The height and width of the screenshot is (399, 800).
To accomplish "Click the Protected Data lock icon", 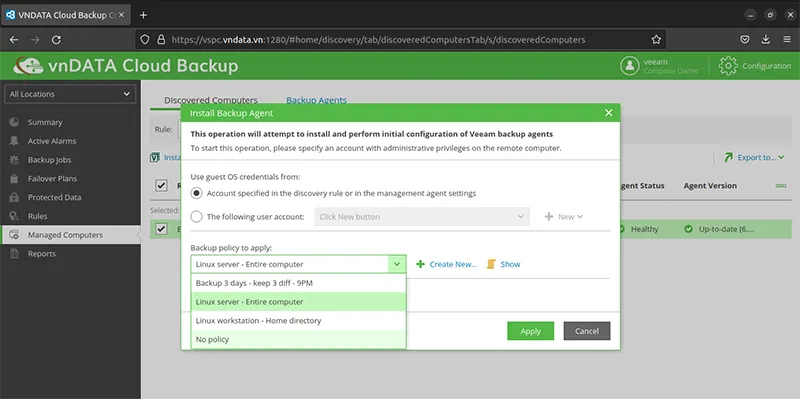I will [x=14, y=197].
